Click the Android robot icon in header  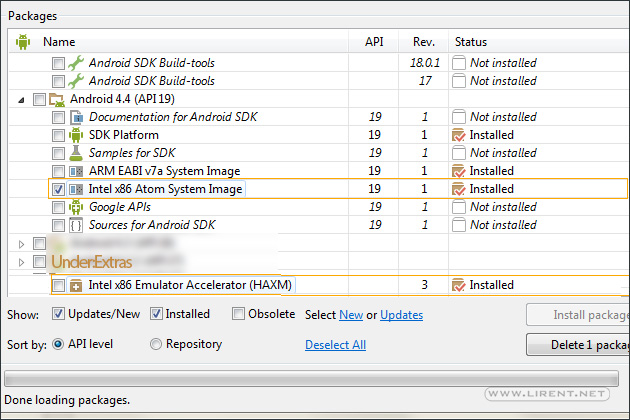click(23, 42)
